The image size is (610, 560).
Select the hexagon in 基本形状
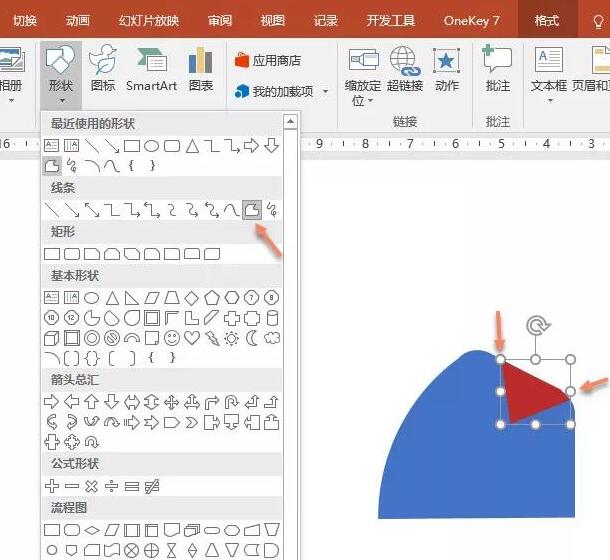click(232, 298)
